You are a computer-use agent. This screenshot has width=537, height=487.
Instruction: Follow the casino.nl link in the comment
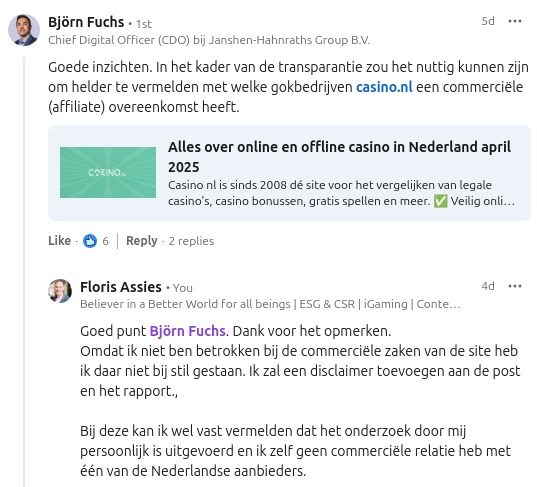(384, 87)
